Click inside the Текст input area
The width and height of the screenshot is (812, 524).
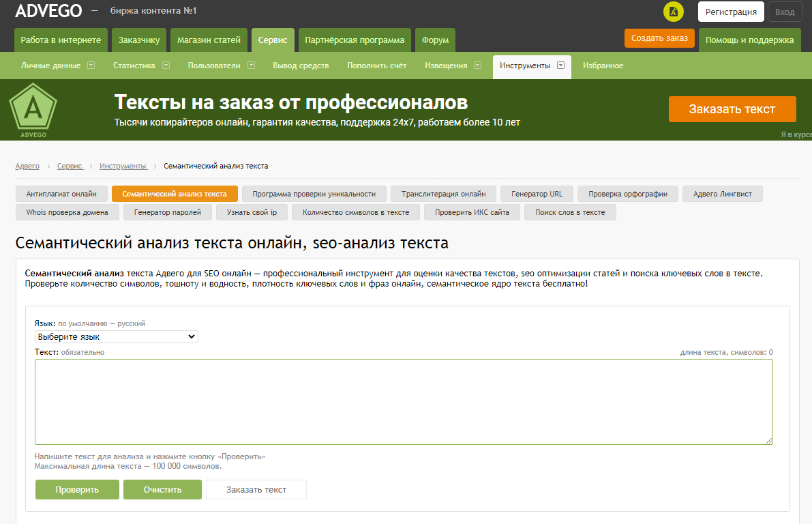tap(404, 402)
